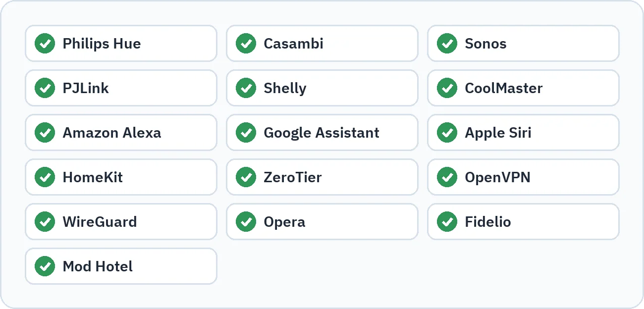Click the checkmark icon beside PJLink
The height and width of the screenshot is (309, 644).
45,88
